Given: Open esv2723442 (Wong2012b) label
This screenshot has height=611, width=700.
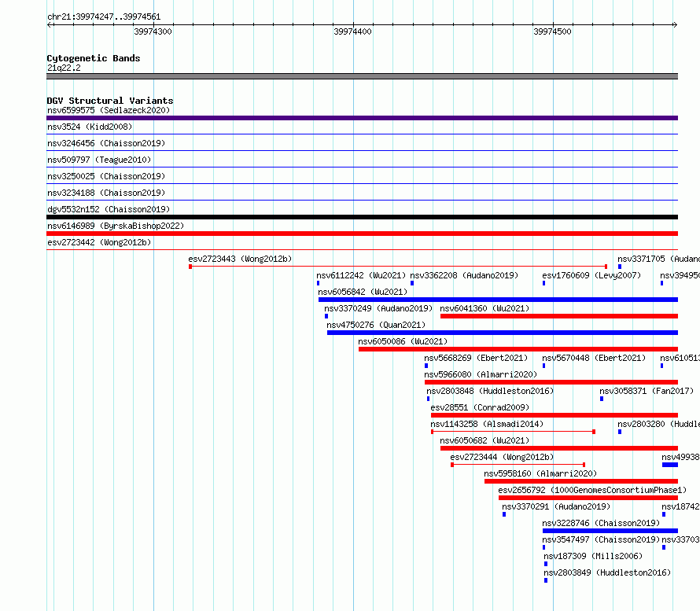Looking at the screenshot, I should [99, 242].
